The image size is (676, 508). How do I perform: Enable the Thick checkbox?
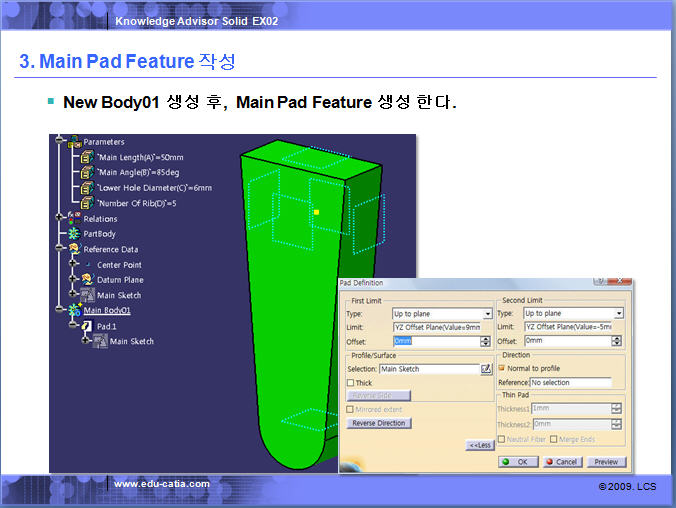[x=351, y=383]
